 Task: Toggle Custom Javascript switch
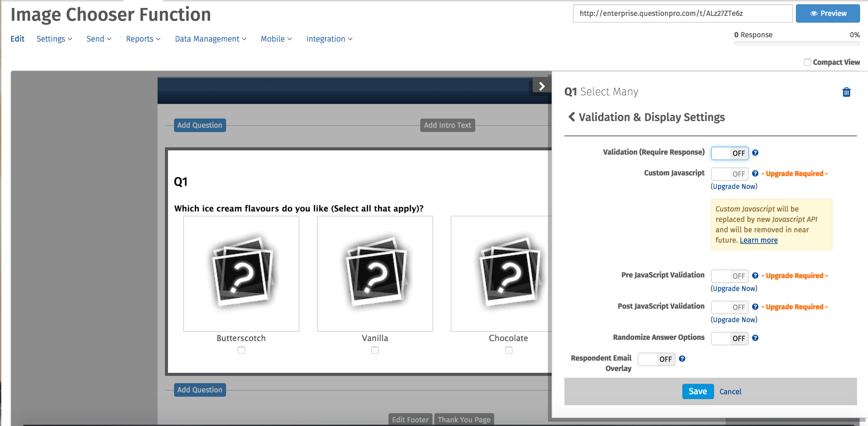click(729, 174)
